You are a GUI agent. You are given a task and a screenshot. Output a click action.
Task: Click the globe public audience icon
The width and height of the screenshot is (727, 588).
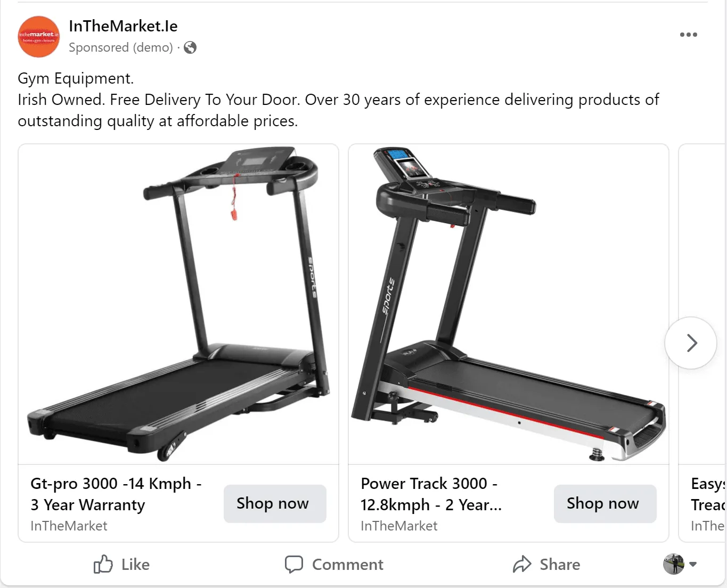point(190,48)
